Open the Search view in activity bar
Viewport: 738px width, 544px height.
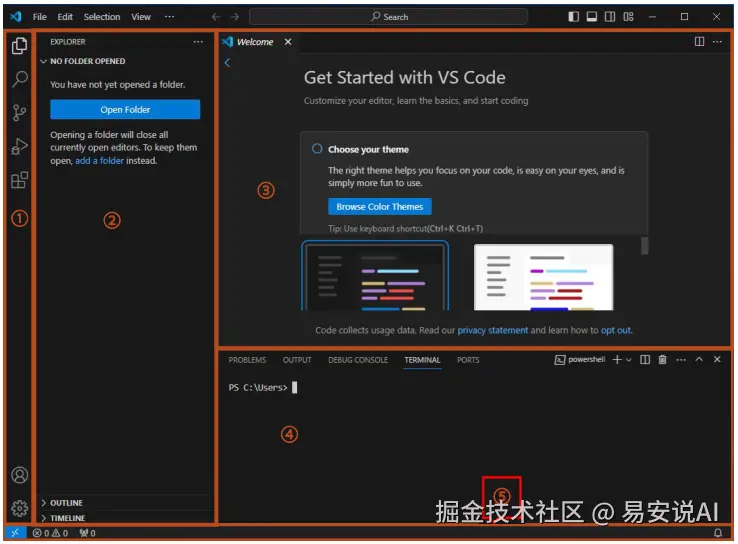19,79
